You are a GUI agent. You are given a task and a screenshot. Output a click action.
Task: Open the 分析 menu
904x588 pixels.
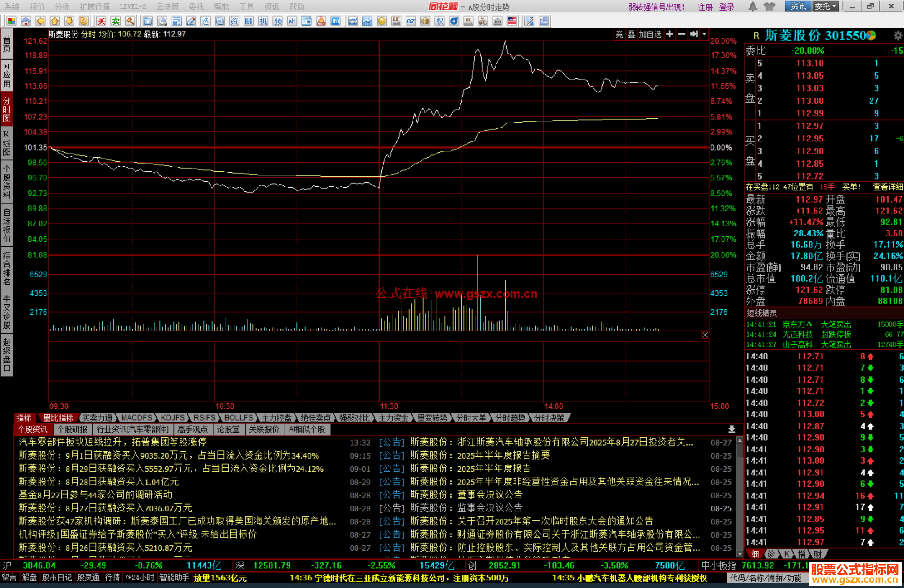[62, 7]
